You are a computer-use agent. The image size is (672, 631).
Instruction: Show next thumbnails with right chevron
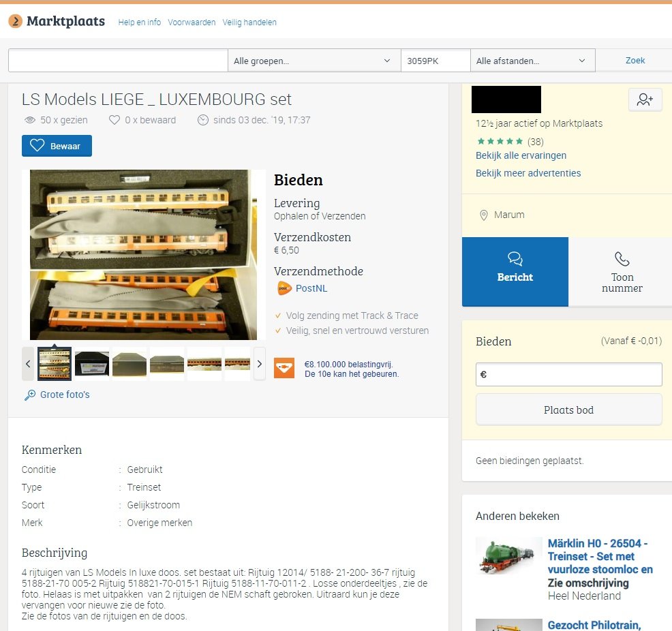[259, 364]
